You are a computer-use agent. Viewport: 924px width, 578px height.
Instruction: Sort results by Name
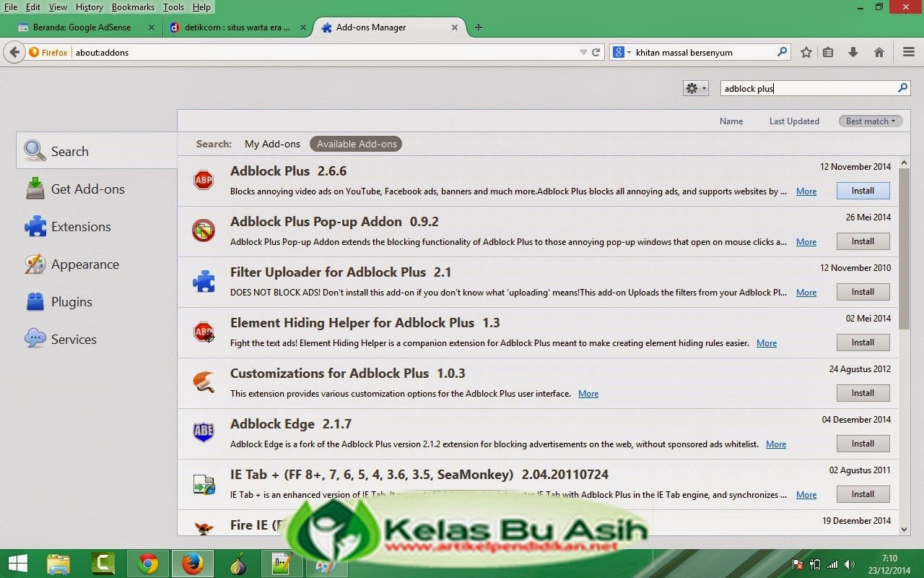tap(731, 121)
